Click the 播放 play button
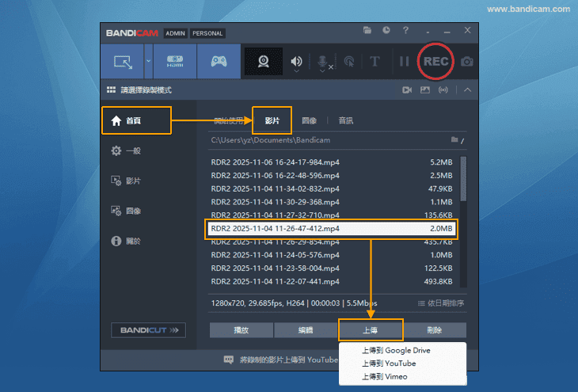This screenshot has height=392, width=578. 241,329
